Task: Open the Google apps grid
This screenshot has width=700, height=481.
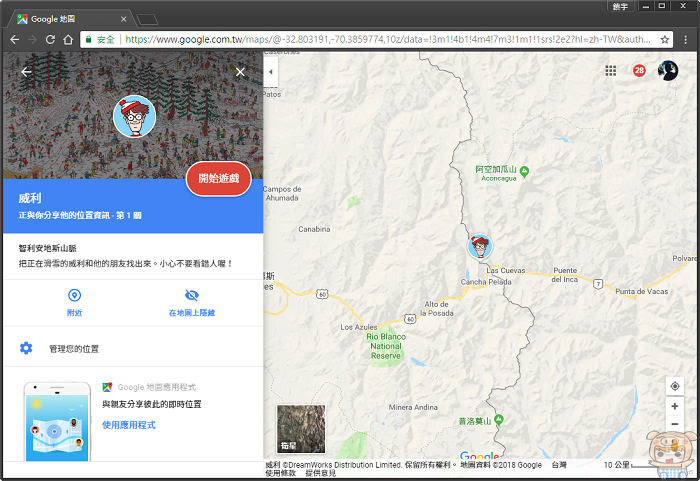Action: pos(610,71)
